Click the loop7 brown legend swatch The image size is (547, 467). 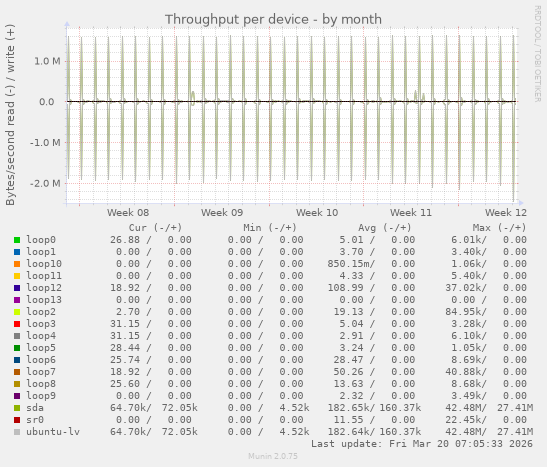pyautogui.click(x=17, y=372)
